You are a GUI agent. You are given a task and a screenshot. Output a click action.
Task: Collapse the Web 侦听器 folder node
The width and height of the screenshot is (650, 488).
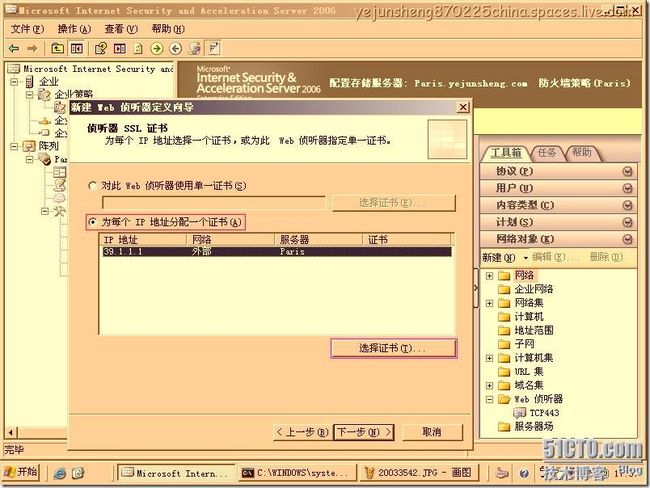pyautogui.click(x=489, y=400)
